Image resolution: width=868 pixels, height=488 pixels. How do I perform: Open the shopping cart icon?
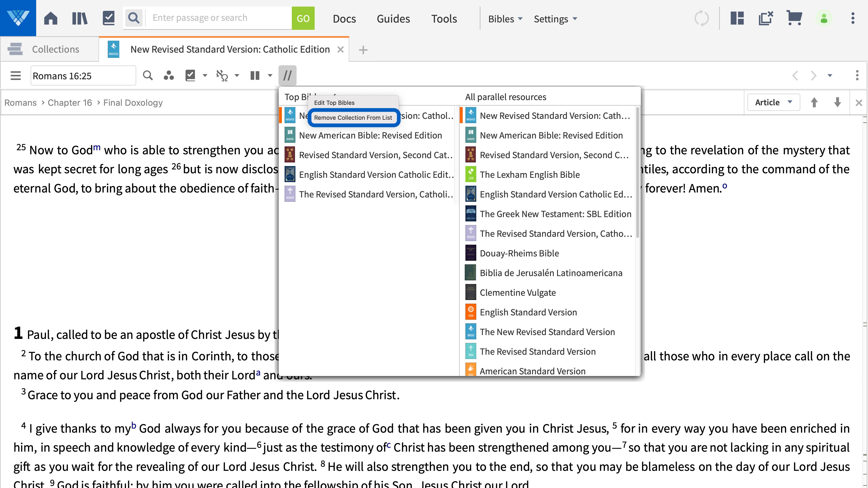tap(794, 18)
